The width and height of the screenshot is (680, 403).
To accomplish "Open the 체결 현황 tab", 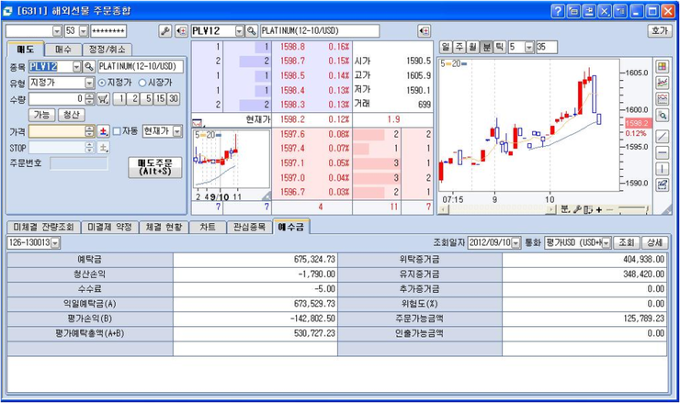I will pos(164,227).
